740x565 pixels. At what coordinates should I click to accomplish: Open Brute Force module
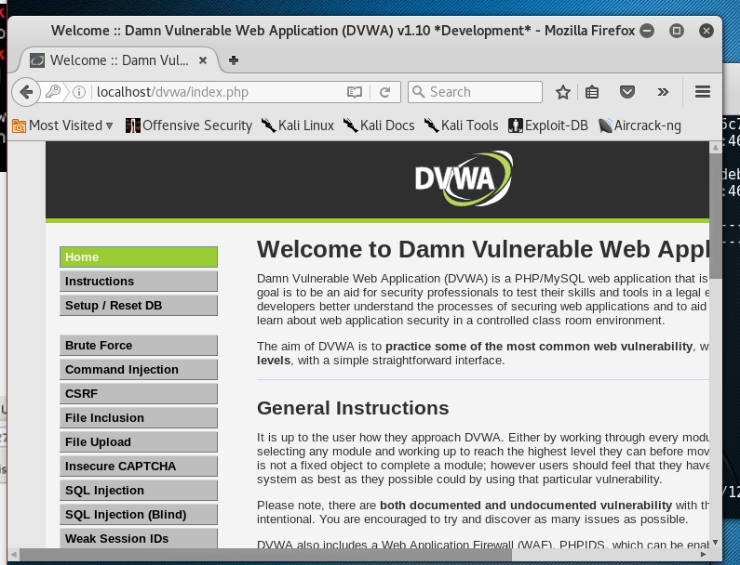[139, 345]
